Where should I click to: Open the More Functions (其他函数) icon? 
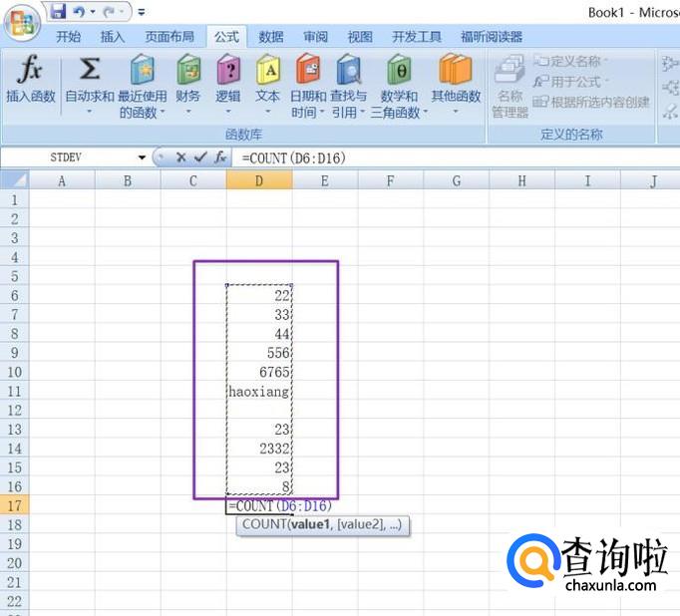(455, 72)
